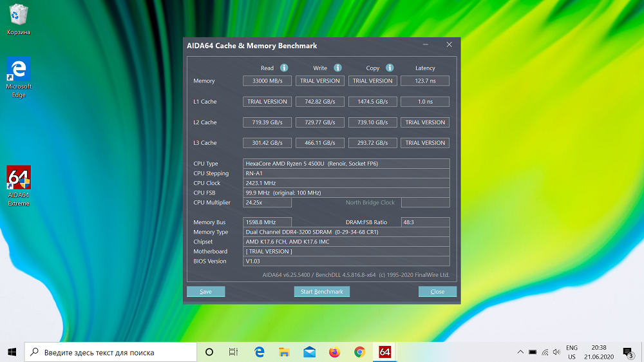Close the benchmark window via X
644x362 pixels.
click(449, 45)
